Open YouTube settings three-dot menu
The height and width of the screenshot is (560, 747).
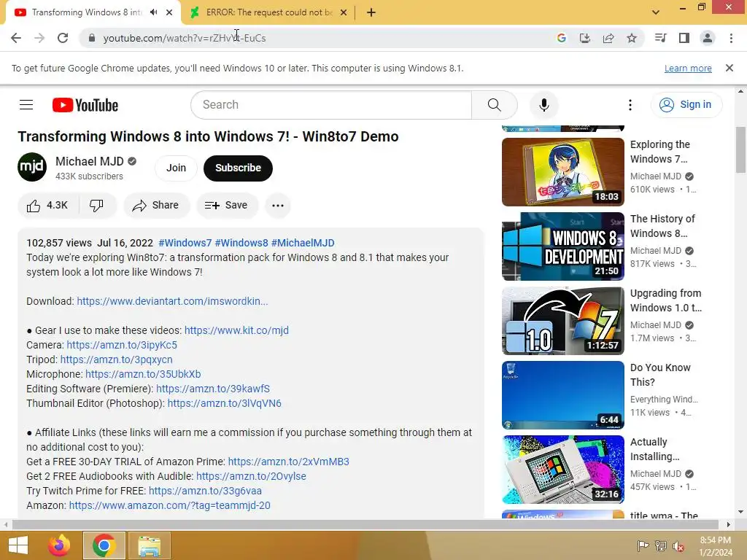click(630, 105)
